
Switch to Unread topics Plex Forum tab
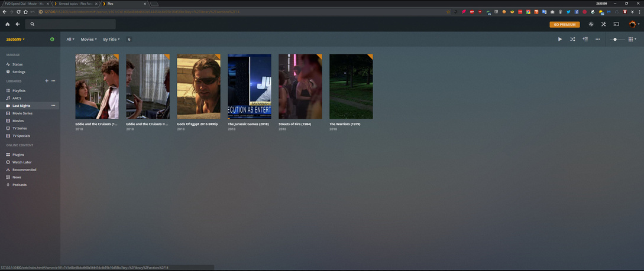pyautogui.click(x=76, y=4)
